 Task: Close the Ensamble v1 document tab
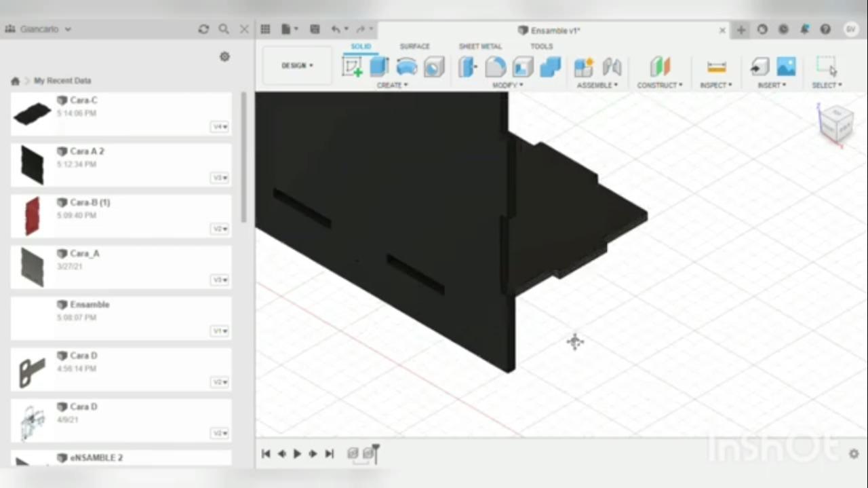[x=722, y=31]
